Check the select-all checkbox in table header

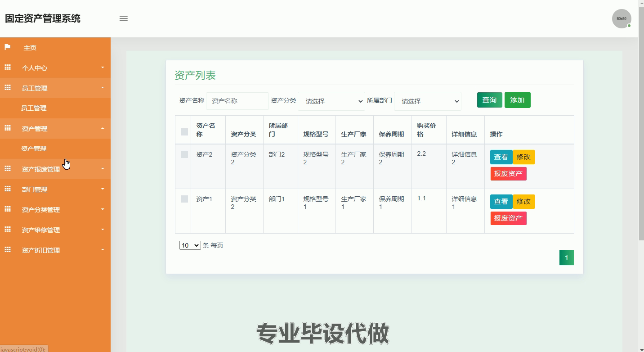pos(184,132)
